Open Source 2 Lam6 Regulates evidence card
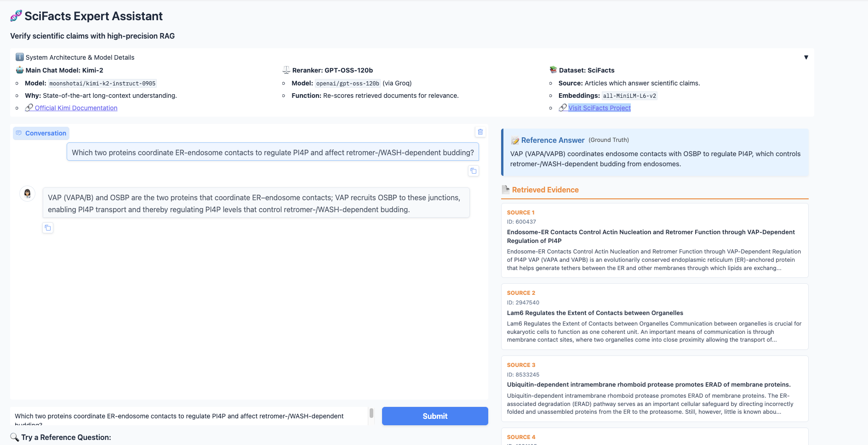The width and height of the screenshot is (868, 445). (654, 316)
